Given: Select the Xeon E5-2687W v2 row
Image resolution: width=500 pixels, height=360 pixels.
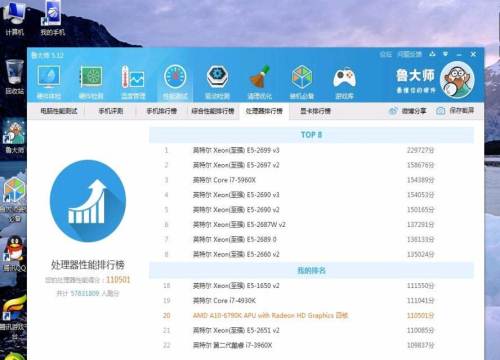Looking at the screenshot, I should (311, 225).
